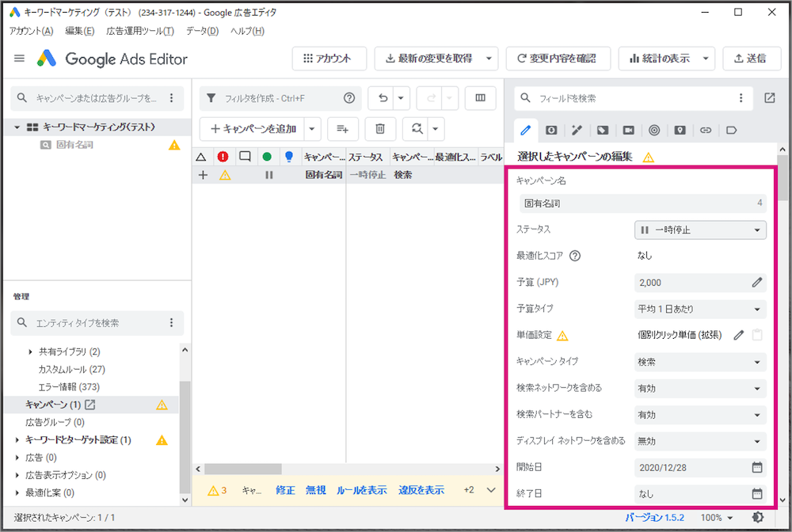Open the dropdown arrow beside the find and replace icon

click(436, 129)
